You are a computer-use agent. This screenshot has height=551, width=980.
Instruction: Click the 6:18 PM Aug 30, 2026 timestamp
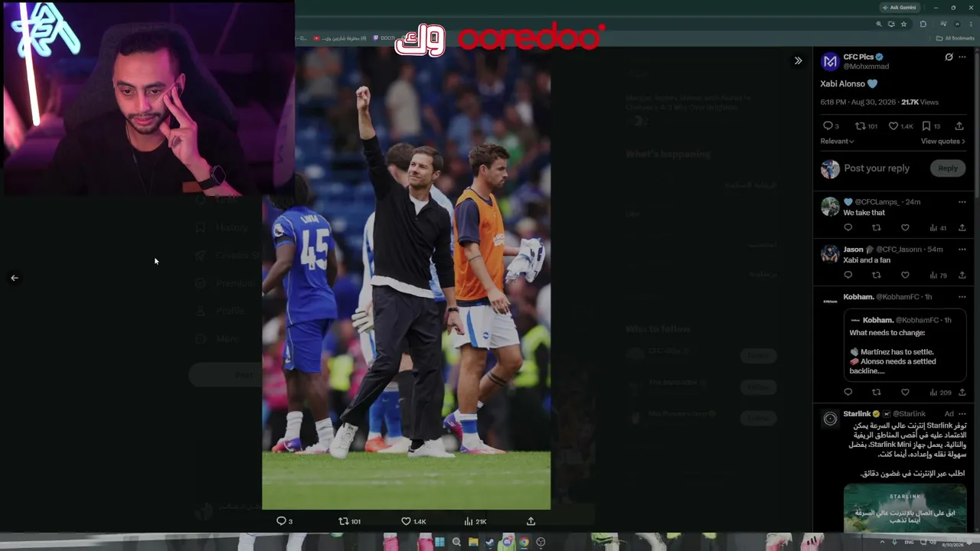pyautogui.click(x=858, y=103)
